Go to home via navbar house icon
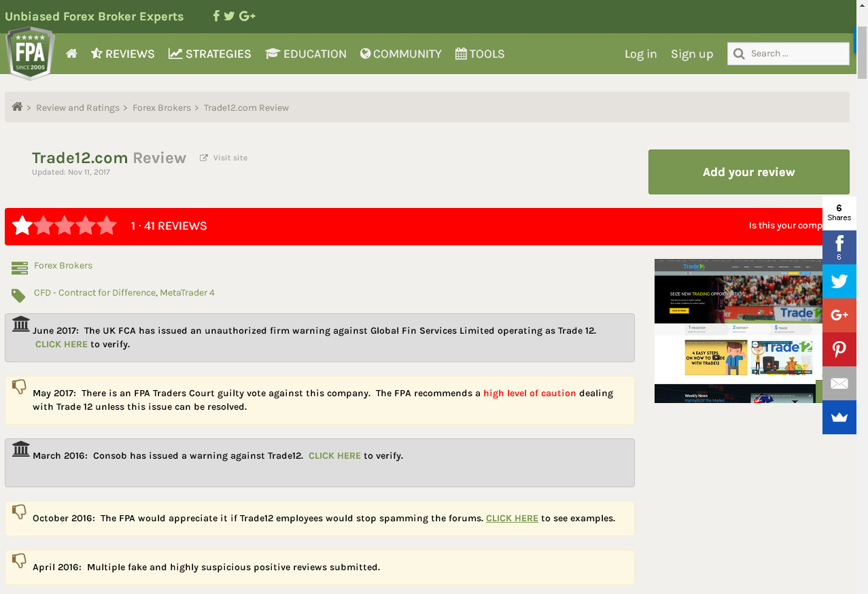The image size is (868, 594). tap(71, 53)
